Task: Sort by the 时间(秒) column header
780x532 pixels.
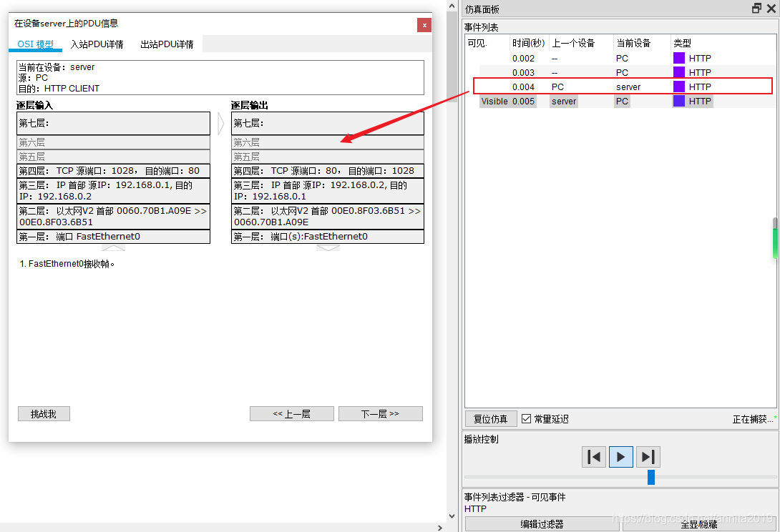Action: pyautogui.click(x=529, y=43)
